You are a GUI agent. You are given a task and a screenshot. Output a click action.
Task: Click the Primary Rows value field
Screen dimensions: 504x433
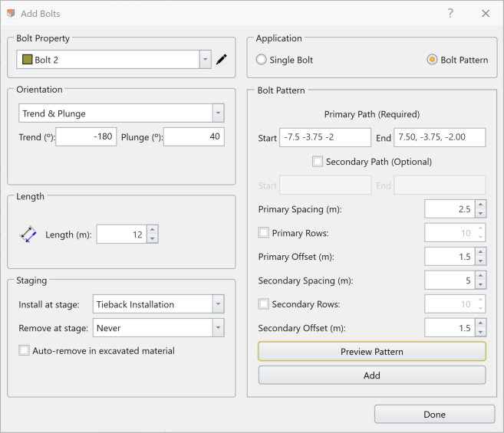click(x=450, y=232)
